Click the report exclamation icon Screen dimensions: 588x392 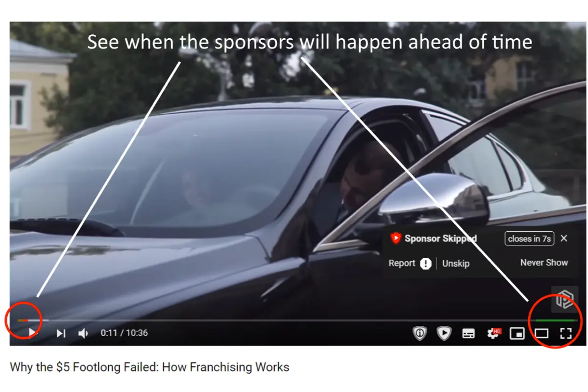click(426, 264)
